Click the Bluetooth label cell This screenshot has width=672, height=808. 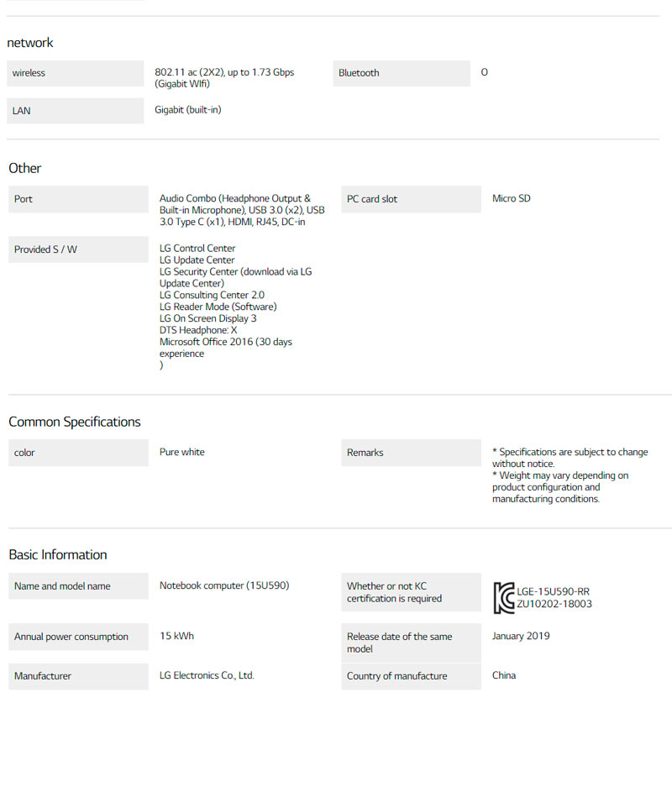click(x=402, y=73)
